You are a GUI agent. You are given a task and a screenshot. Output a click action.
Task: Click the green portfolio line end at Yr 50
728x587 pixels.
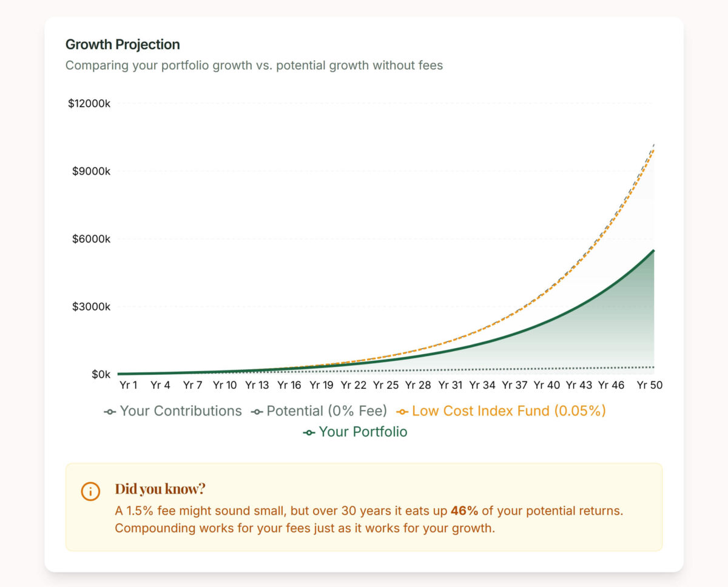pyautogui.click(x=653, y=250)
